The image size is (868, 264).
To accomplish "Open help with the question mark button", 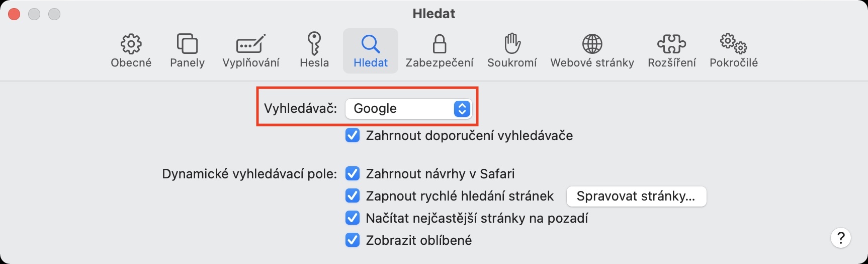I will (840, 237).
